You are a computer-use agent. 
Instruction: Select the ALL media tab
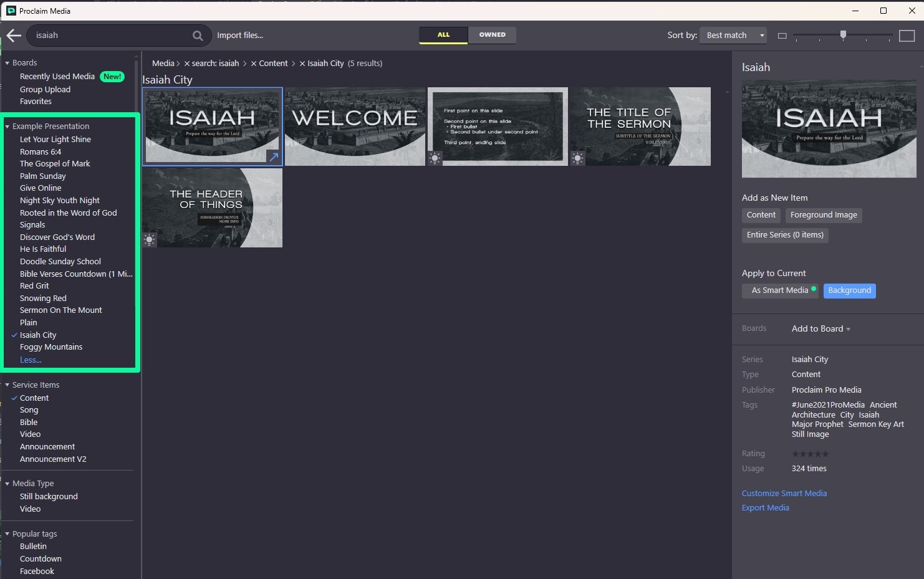click(x=443, y=35)
